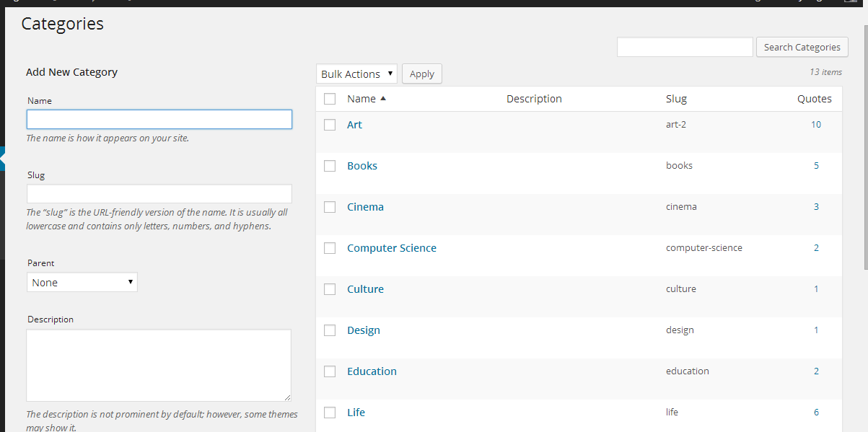
Task: Sort by the Slug column header
Action: [676, 99]
